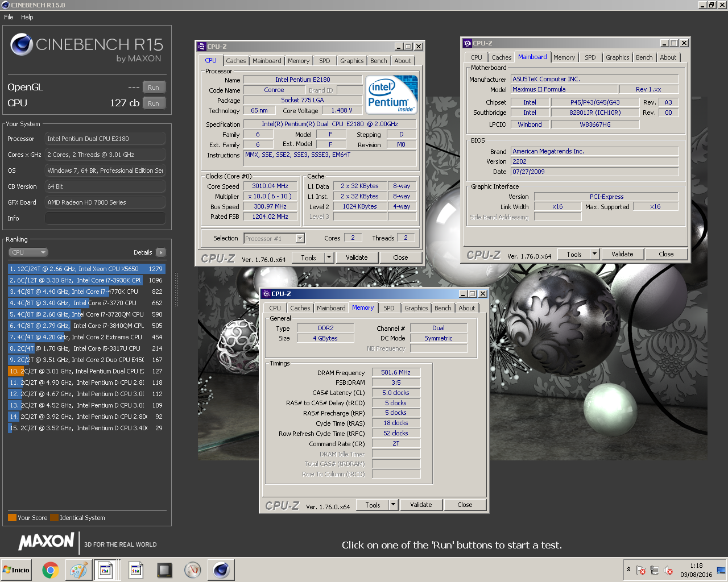This screenshot has width=728, height=582.
Task: Run the OpenGL test
Action: [x=154, y=88]
